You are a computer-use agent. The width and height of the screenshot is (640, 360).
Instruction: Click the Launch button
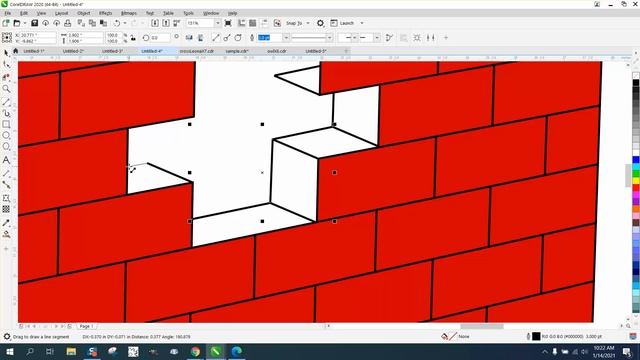pos(342,23)
